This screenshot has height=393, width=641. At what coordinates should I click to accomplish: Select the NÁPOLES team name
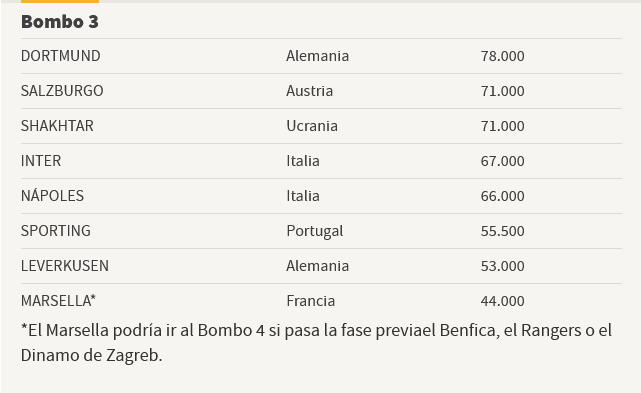click(x=52, y=195)
